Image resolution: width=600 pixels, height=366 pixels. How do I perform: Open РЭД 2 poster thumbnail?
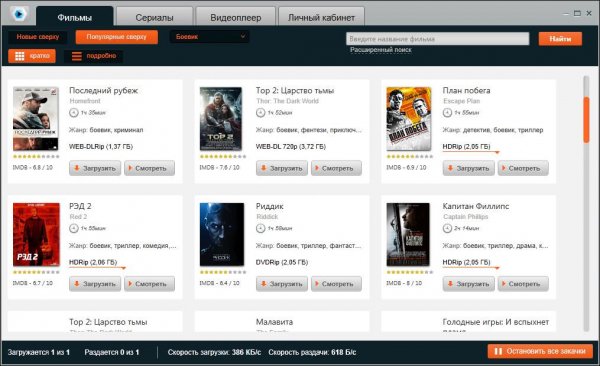pyautogui.click(x=36, y=234)
